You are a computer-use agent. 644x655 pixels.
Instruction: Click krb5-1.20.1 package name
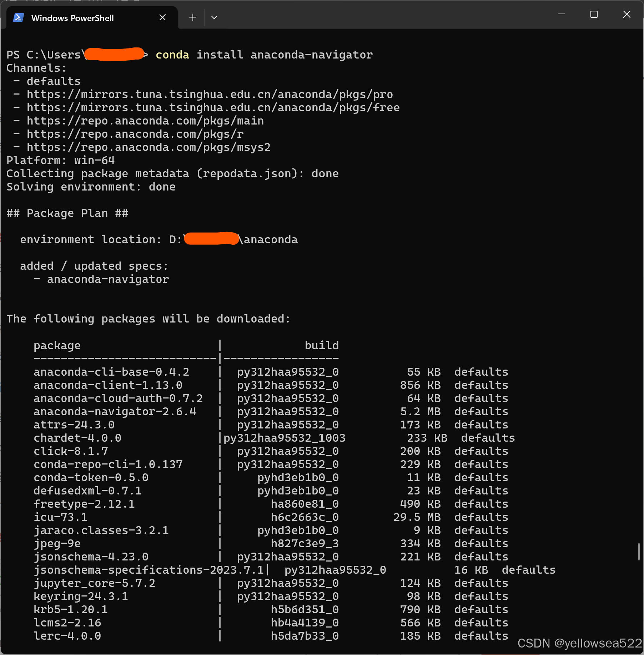[71, 610]
